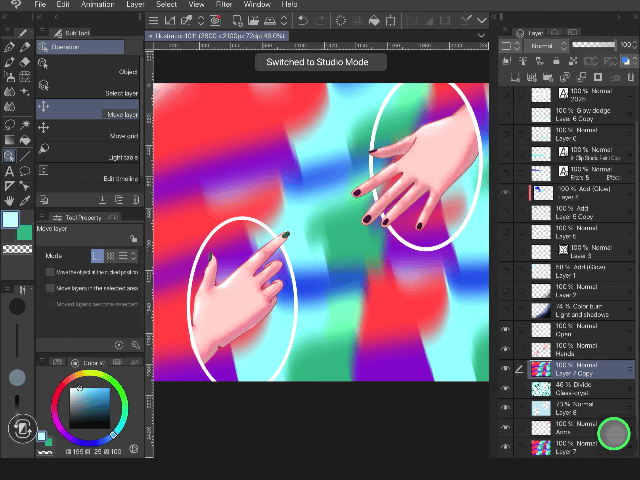Choose the Move grid sub tool
Image resolution: width=640 pixels, height=480 pixels.
pos(88,130)
